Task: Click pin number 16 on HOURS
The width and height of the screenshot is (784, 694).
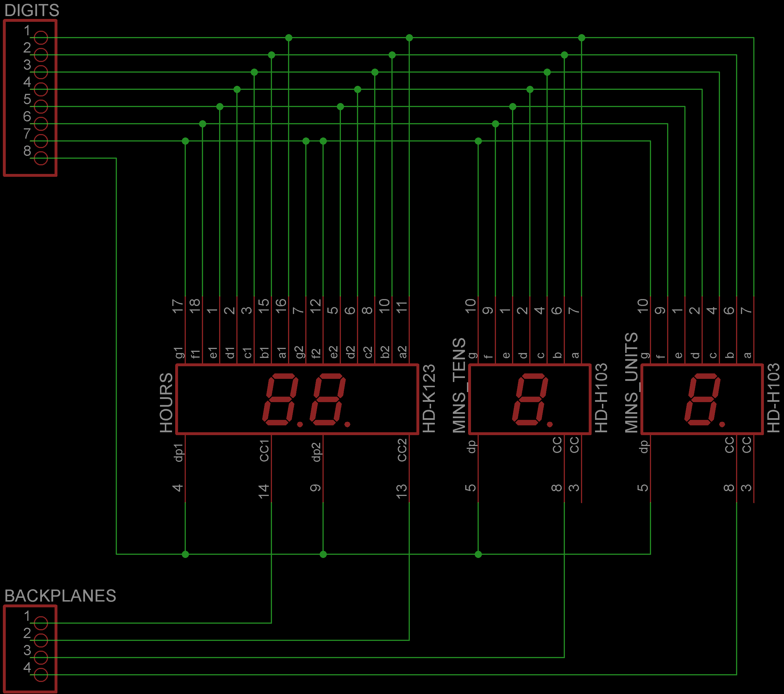Action: pyautogui.click(x=281, y=306)
